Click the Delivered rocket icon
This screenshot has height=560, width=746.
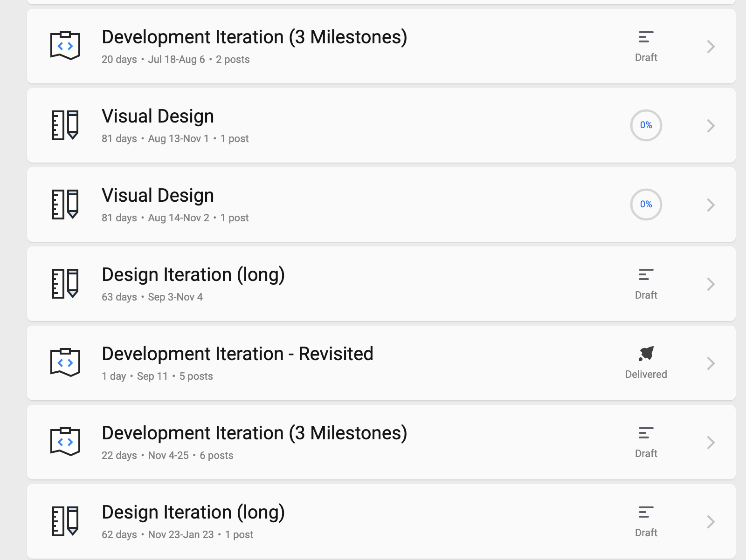pyautogui.click(x=646, y=354)
